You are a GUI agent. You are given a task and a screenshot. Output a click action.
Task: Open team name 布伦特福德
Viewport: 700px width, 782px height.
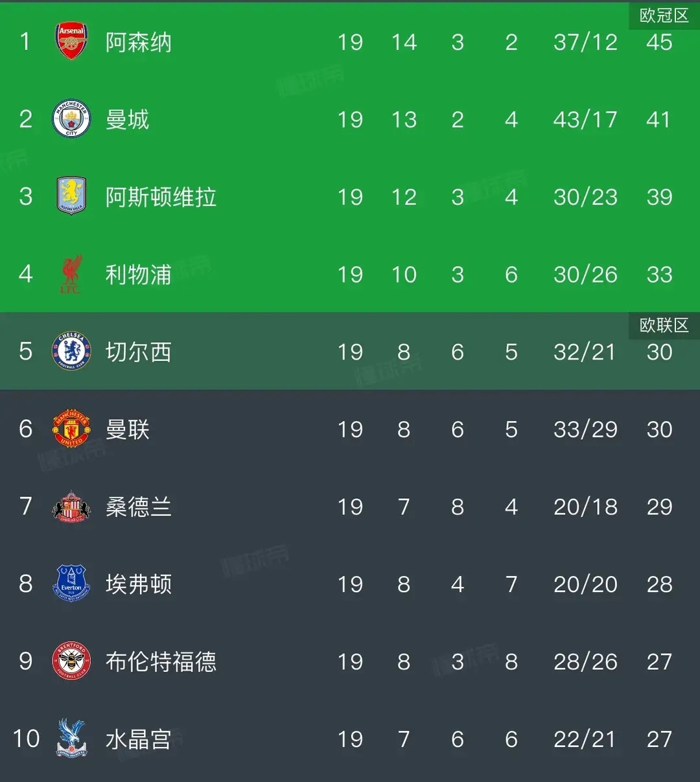coord(161,661)
